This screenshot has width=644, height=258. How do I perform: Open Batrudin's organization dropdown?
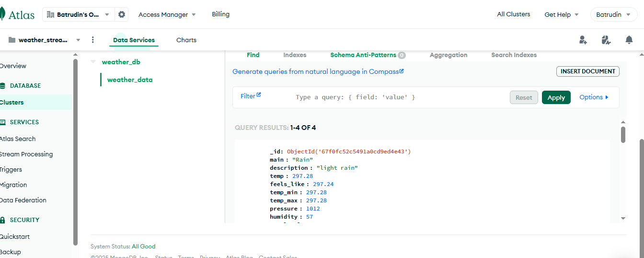[79, 14]
